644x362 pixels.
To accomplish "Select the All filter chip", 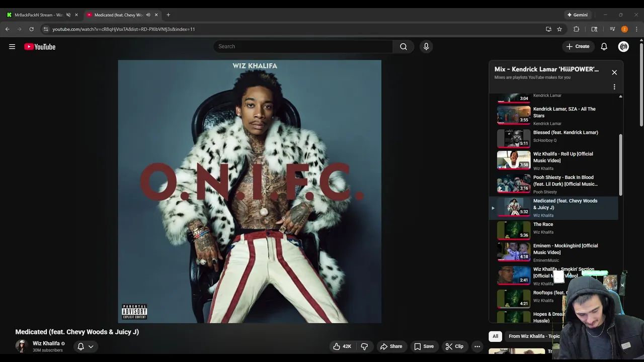I will [495, 336].
